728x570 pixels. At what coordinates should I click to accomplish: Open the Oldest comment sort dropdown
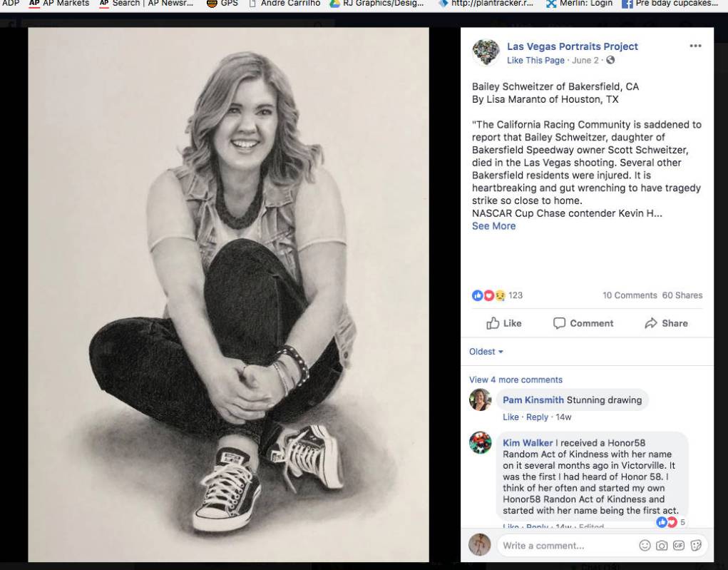pyautogui.click(x=486, y=352)
